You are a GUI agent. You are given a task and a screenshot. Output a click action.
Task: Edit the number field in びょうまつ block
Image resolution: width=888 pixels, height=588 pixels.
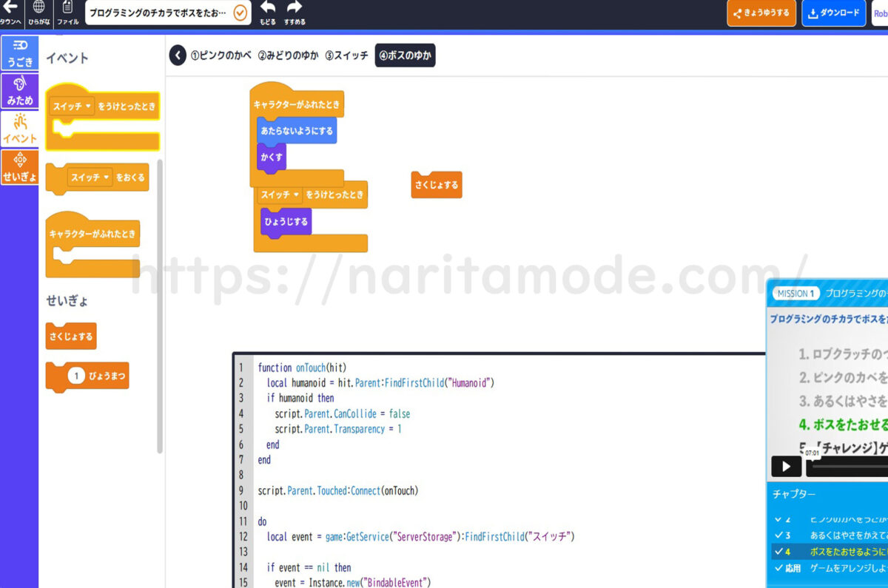click(x=76, y=376)
